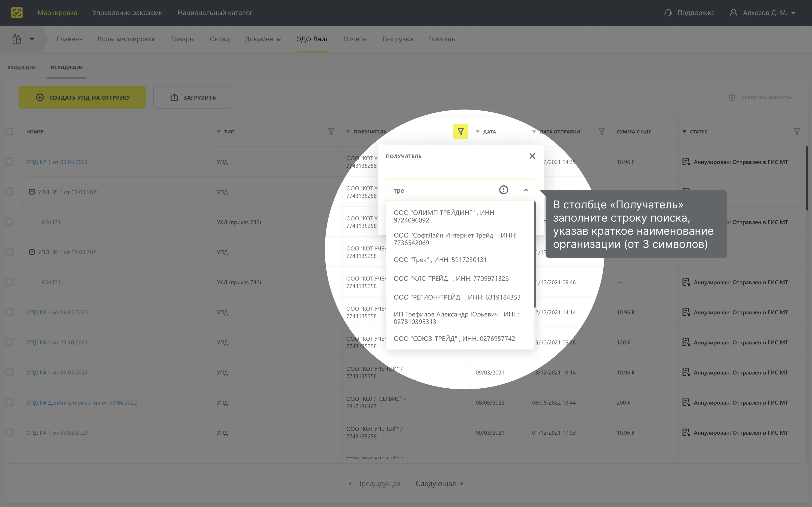Open УПД № 1 от 29.10.2021 link
812x507 pixels.
point(57,342)
